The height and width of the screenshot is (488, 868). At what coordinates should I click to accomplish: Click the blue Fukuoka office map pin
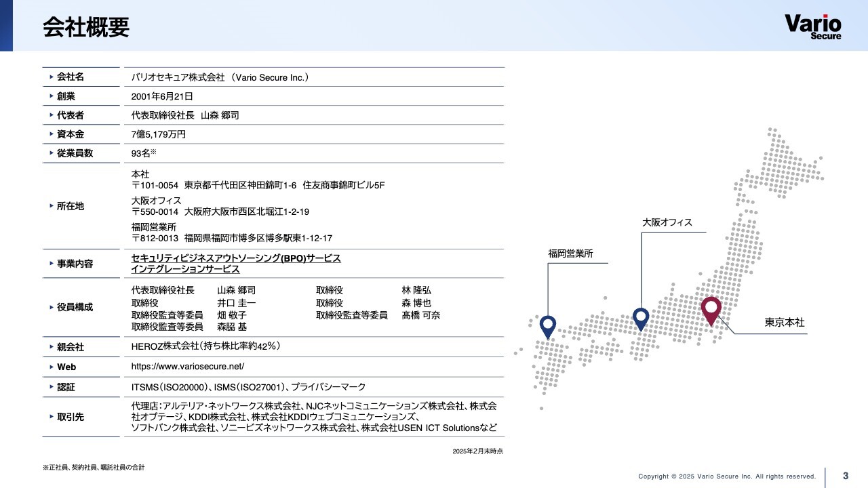pyautogui.click(x=547, y=326)
